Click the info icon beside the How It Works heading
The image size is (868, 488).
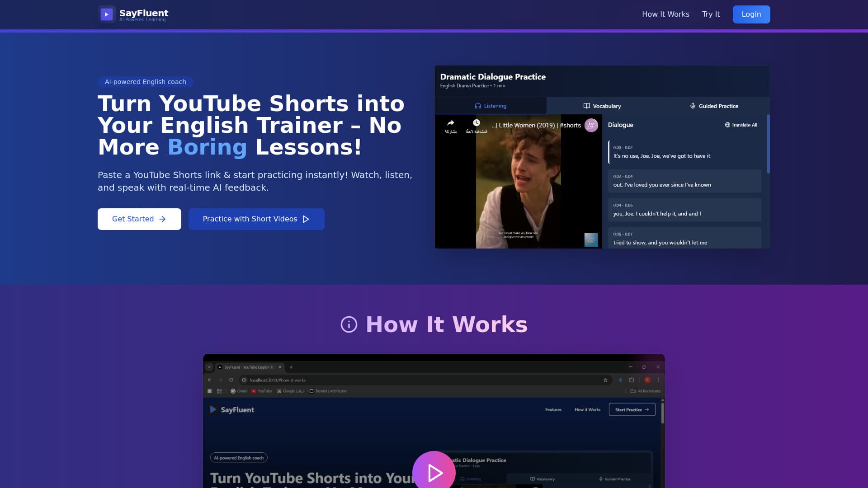[x=349, y=324]
